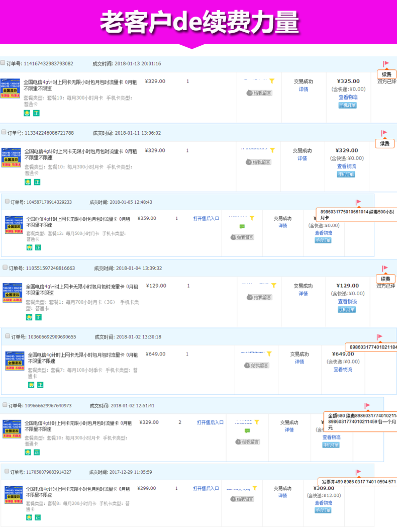Viewport: 397px width, 532px height.
Task: Click 给我留言 in order 113342246086721788
Action: (x=259, y=162)
